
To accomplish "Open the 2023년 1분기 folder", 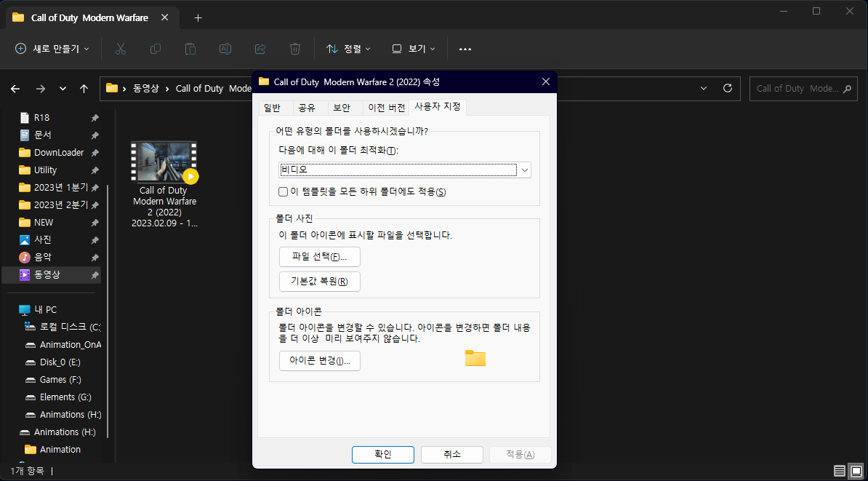I will pyautogui.click(x=54, y=187).
